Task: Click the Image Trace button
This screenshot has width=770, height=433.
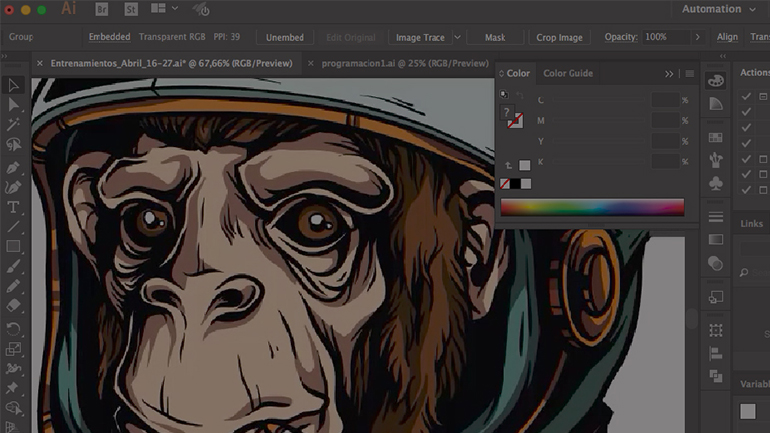Action: [420, 37]
